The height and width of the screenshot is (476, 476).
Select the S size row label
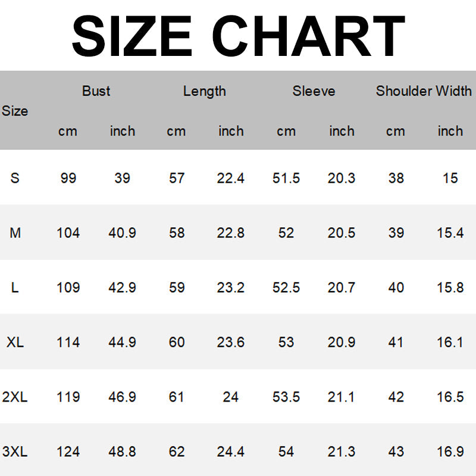(x=15, y=178)
